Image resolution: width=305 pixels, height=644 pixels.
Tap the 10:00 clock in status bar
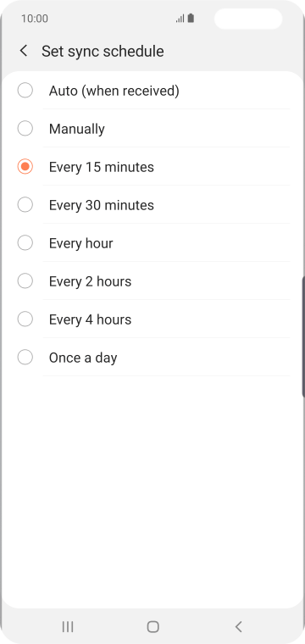pyautogui.click(x=35, y=19)
